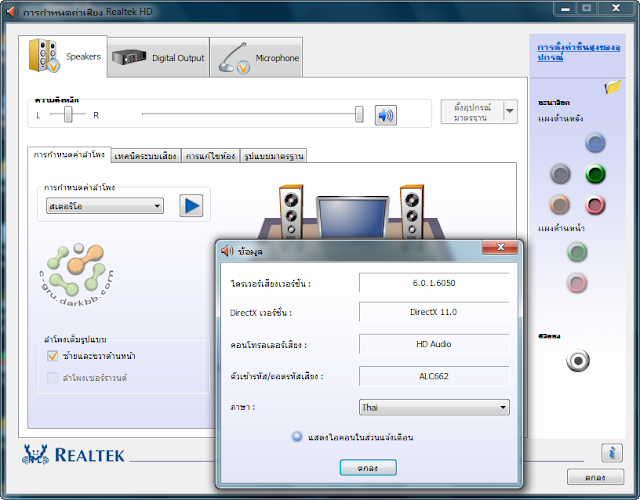The image size is (640, 500).
Task: Confirm the info dialog with ตกลง
Action: (368, 467)
